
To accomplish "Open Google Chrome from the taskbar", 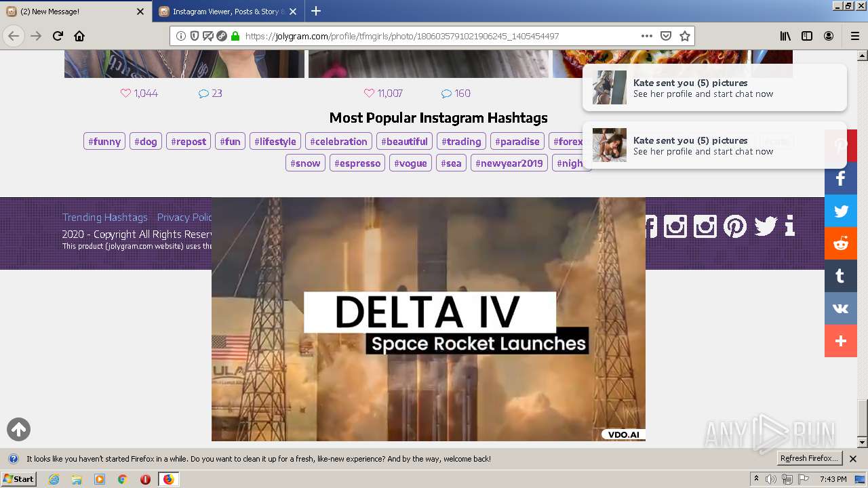I will click(123, 479).
